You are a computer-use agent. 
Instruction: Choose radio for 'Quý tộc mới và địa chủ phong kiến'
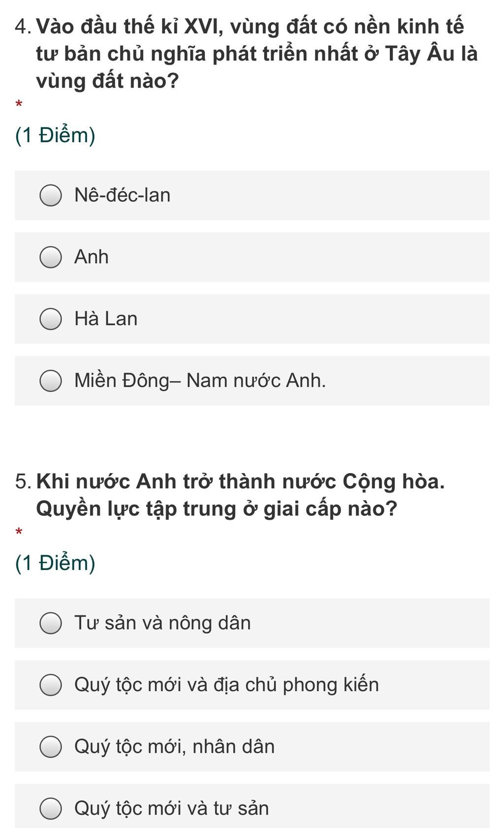[50, 685]
